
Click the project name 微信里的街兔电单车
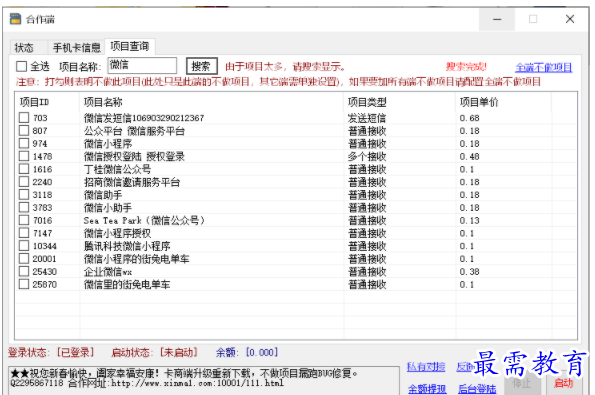[x=127, y=285]
